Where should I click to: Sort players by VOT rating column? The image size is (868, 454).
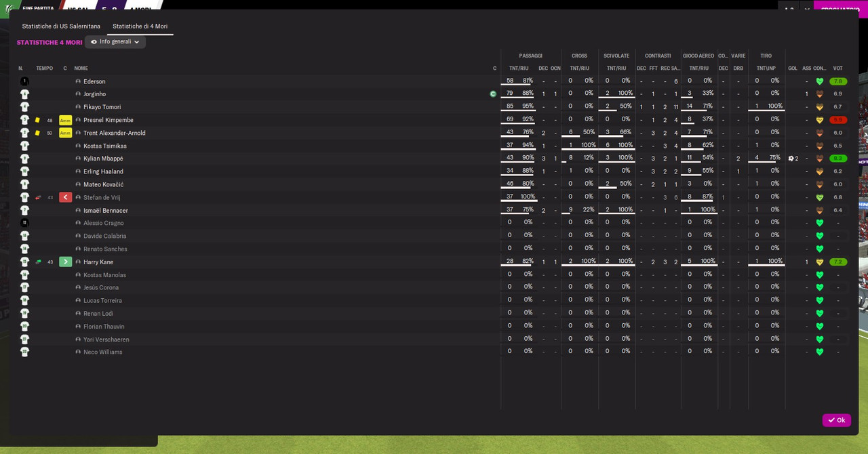tap(837, 68)
